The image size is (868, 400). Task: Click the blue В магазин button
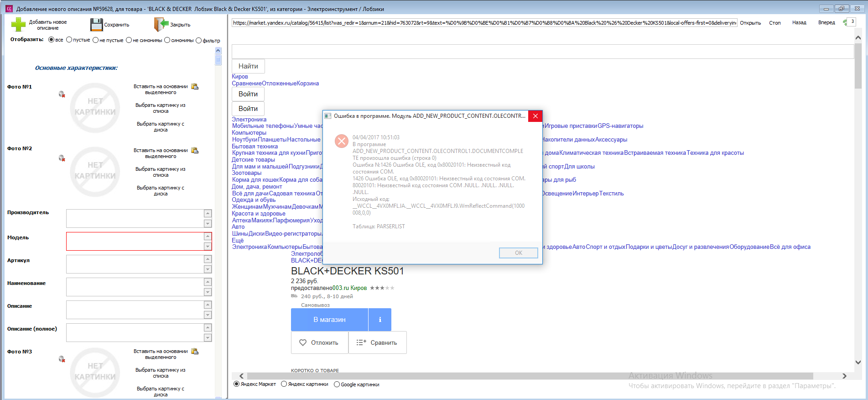[x=329, y=320]
